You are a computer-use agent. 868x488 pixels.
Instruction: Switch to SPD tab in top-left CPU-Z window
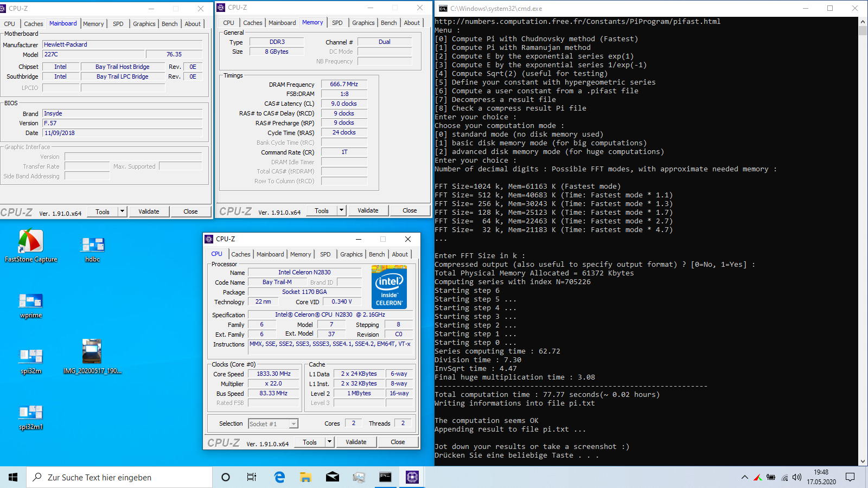(x=118, y=24)
